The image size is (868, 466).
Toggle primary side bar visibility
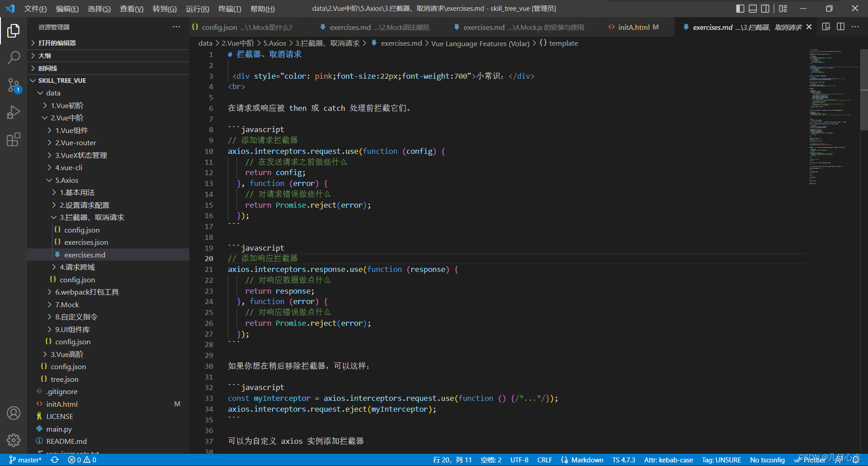740,9
